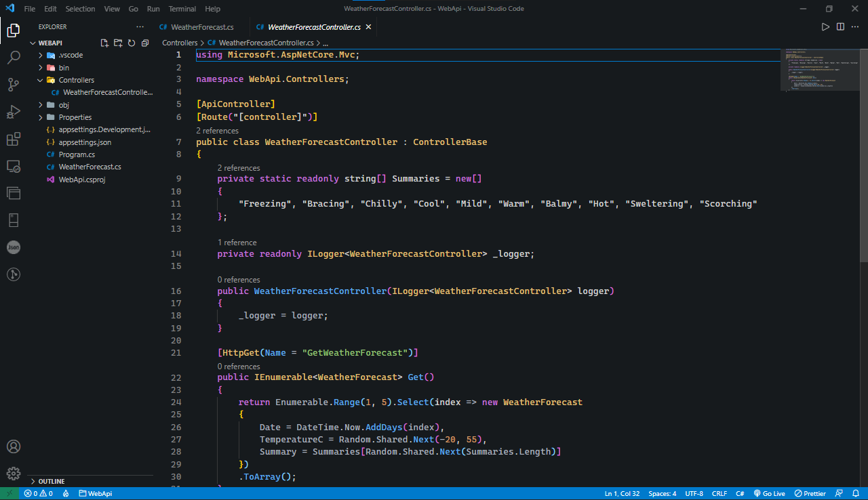Open Explorer views and more actions menu
868x500 pixels.
click(140, 27)
